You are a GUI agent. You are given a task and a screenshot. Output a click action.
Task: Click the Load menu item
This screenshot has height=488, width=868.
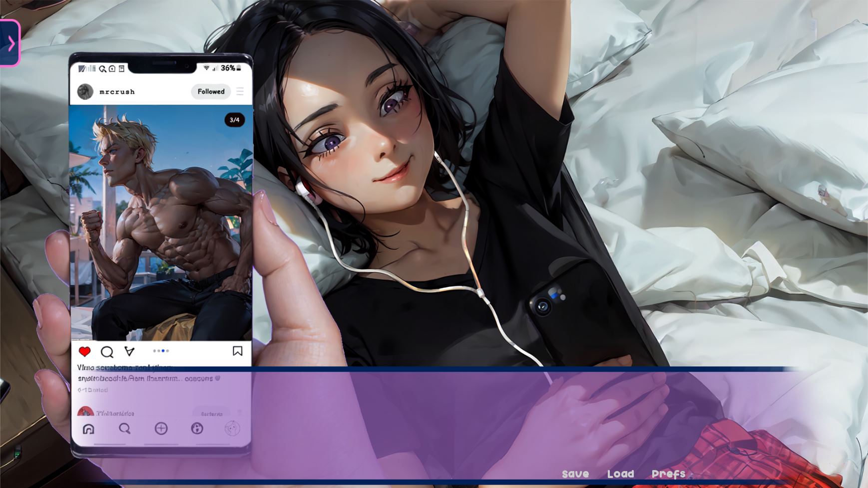click(620, 474)
